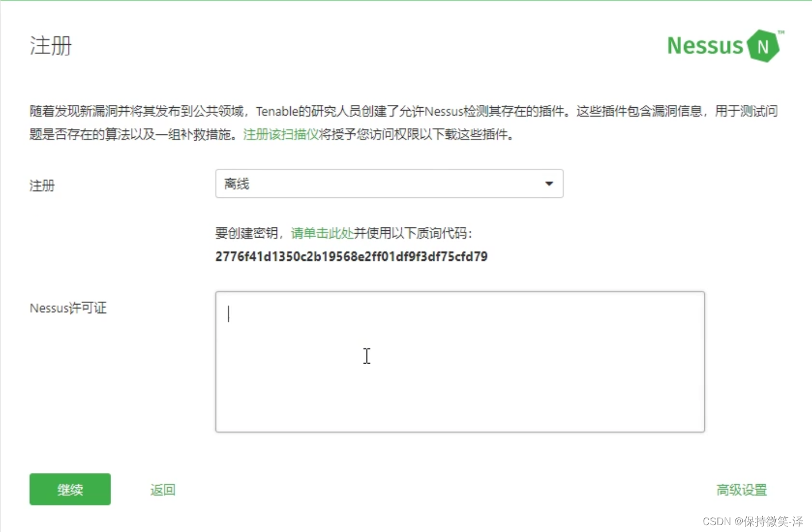The image size is (812, 532).
Task: Focus the Nessus许可证 text area
Action: click(x=460, y=362)
